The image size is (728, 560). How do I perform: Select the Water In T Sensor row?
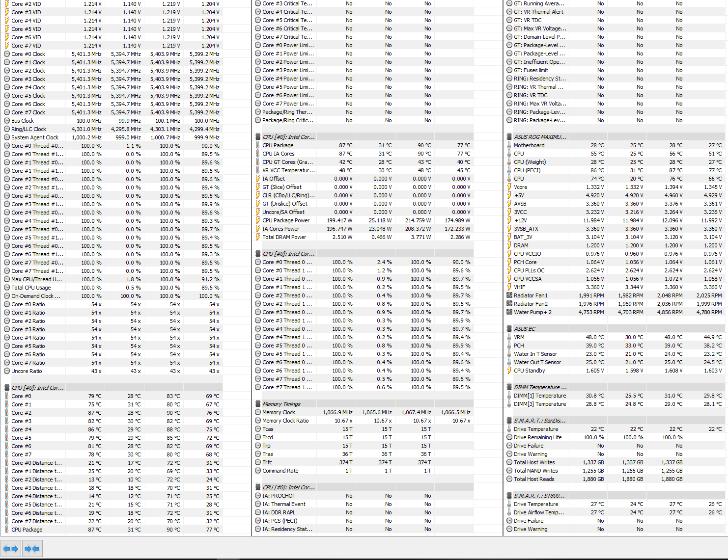point(615,354)
